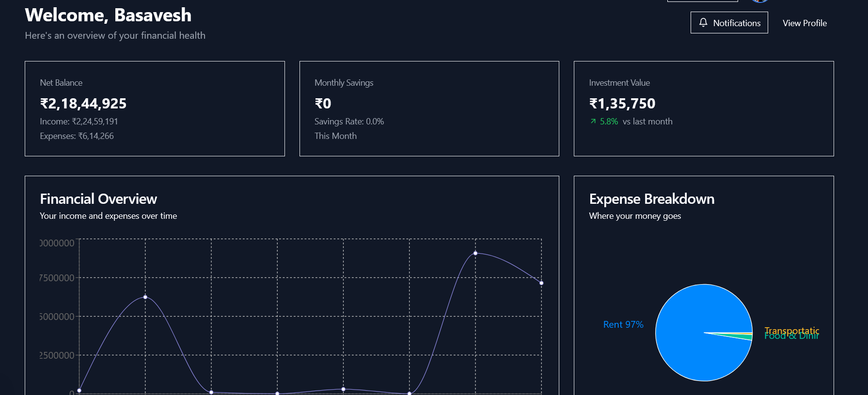Click the vs last month text

coord(647,122)
